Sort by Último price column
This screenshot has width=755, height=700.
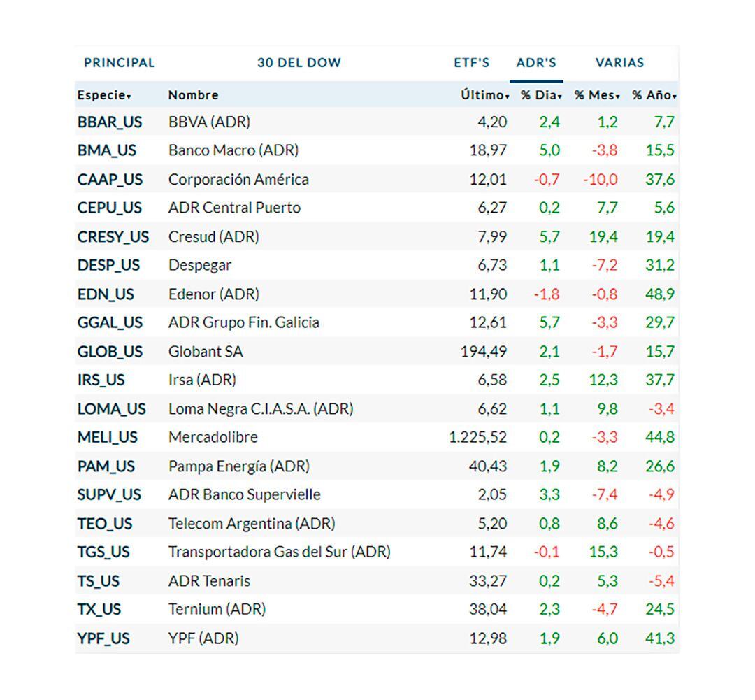[484, 95]
